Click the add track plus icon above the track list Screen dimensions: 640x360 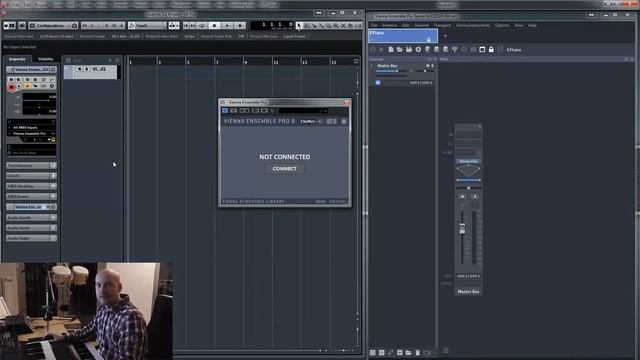[110, 60]
